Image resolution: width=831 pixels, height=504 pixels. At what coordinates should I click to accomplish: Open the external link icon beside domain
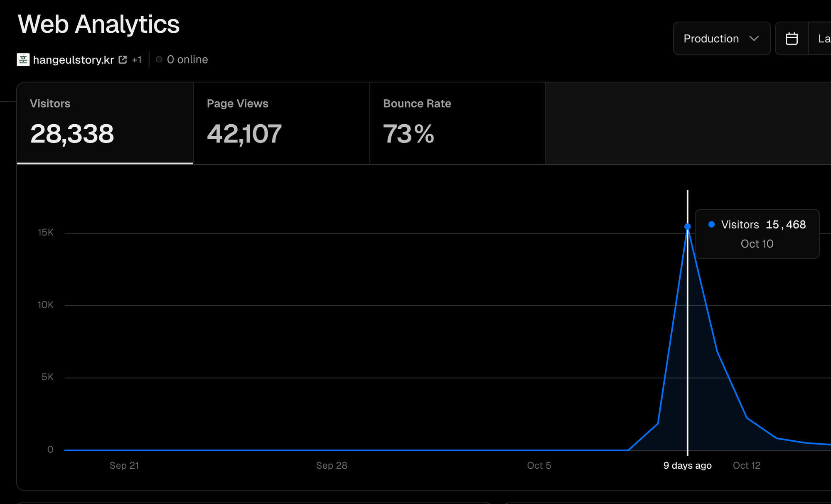(123, 59)
